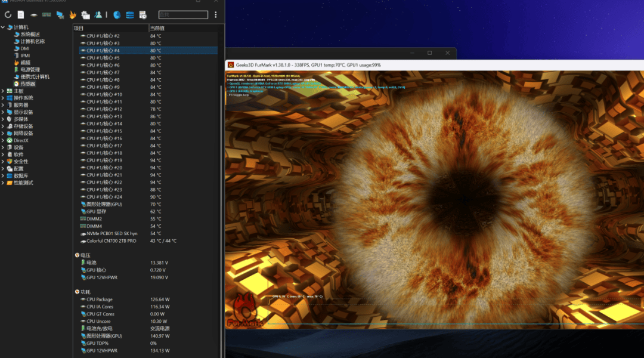Click the scheduled report clock icon
The height and width of the screenshot is (358, 644).
click(143, 15)
